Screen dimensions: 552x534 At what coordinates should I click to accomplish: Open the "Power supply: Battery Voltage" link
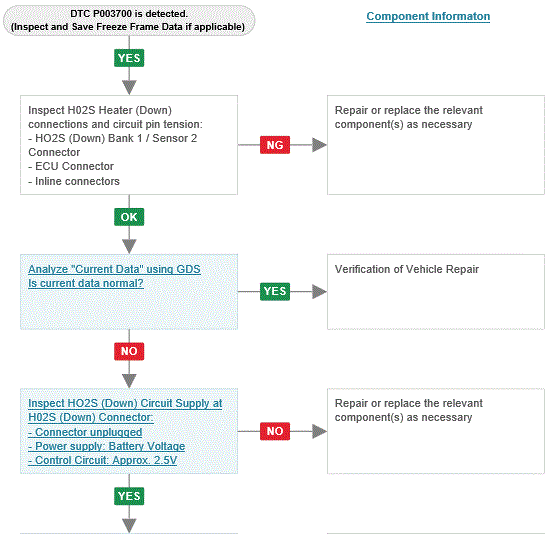(x=107, y=446)
